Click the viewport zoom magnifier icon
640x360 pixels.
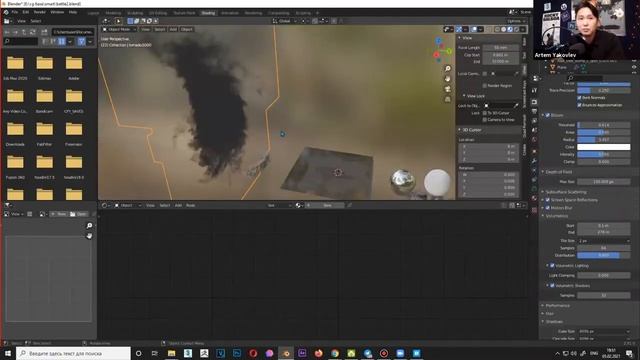pyautogui.click(x=448, y=69)
